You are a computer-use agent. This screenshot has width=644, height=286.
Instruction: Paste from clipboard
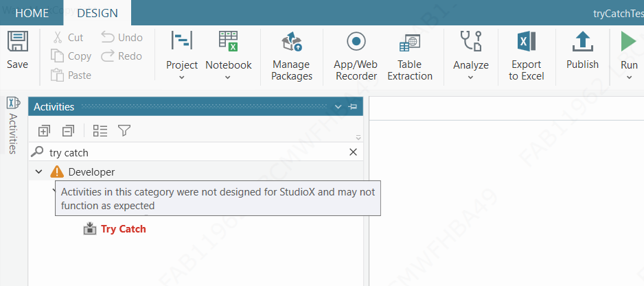pyautogui.click(x=71, y=75)
